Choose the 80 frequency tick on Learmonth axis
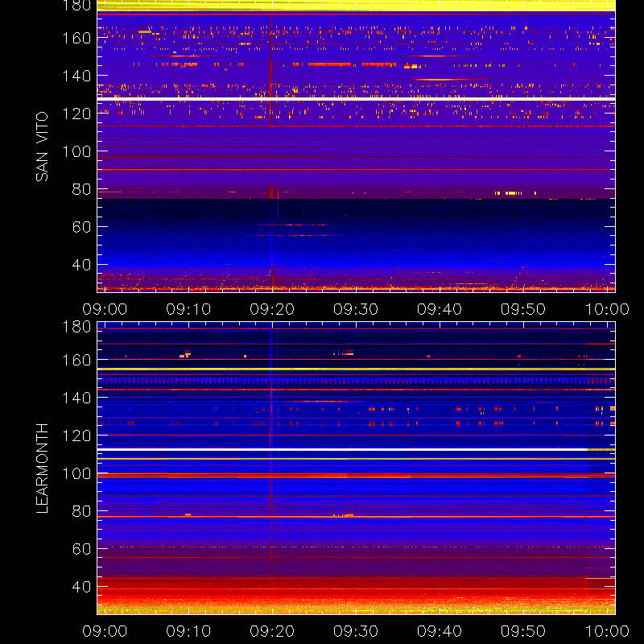The height and width of the screenshot is (644, 644). 81,511
